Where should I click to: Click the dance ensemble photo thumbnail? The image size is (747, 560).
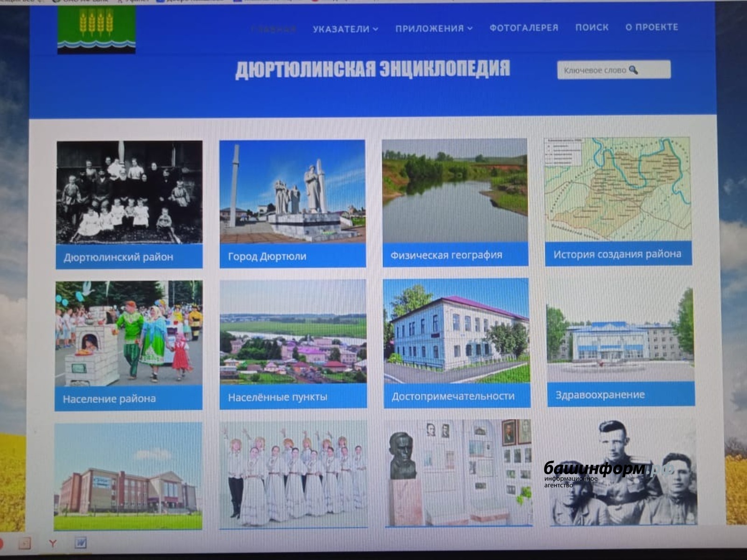pyautogui.click(x=294, y=475)
